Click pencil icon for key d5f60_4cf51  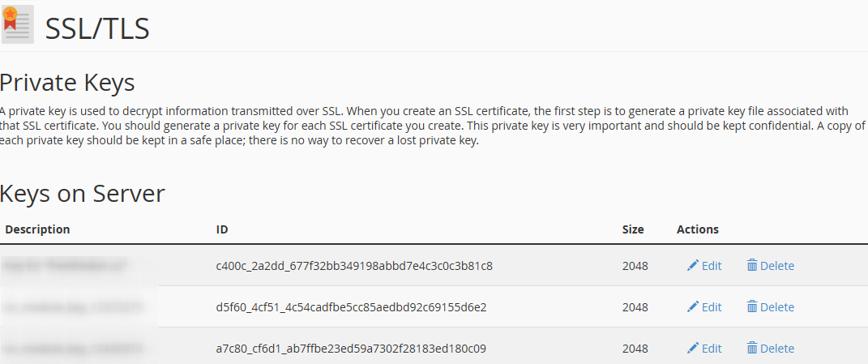point(692,307)
